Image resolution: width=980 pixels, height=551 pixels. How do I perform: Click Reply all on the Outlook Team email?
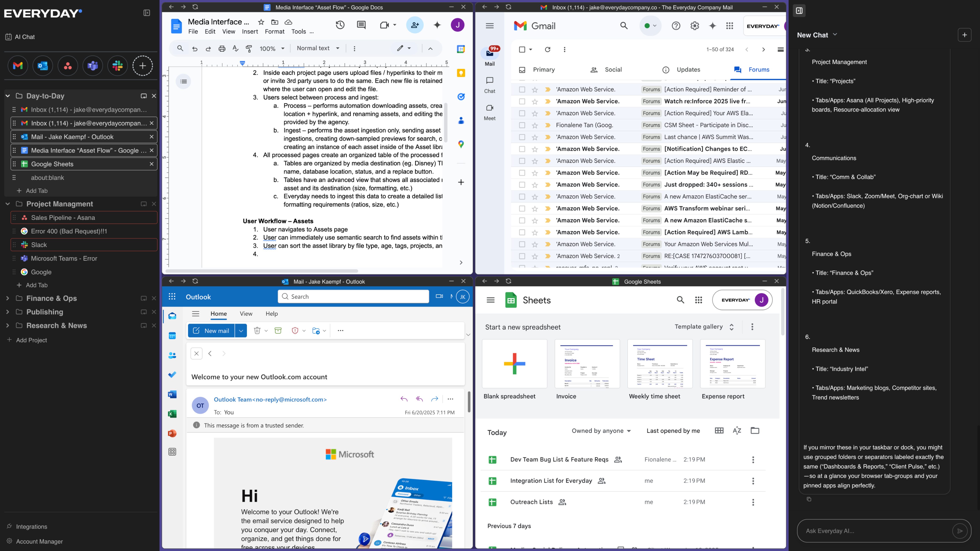click(x=419, y=399)
